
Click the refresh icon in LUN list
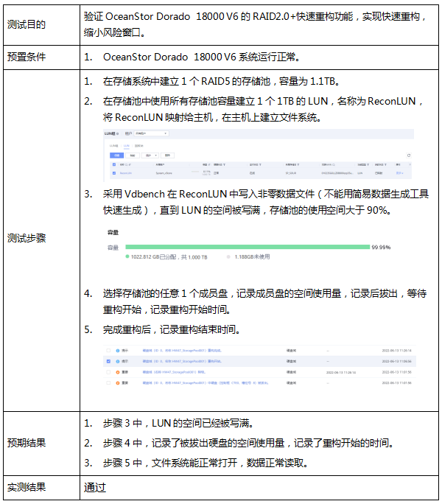[409, 155]
